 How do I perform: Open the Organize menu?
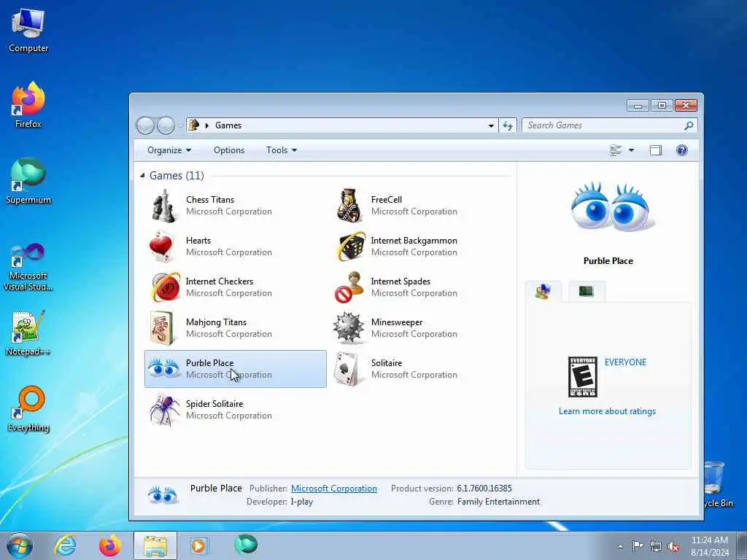169,150
